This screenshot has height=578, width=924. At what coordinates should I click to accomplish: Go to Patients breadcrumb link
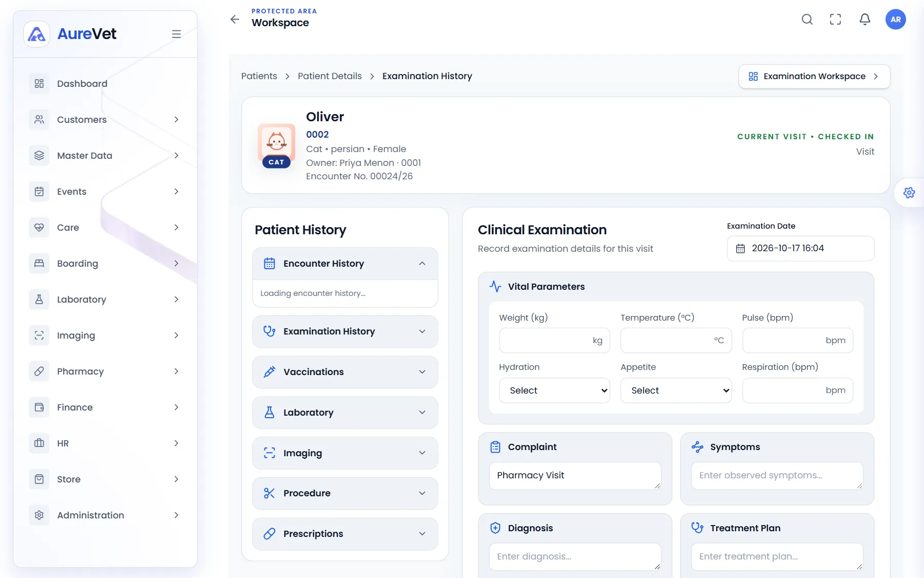pos(259,76)
